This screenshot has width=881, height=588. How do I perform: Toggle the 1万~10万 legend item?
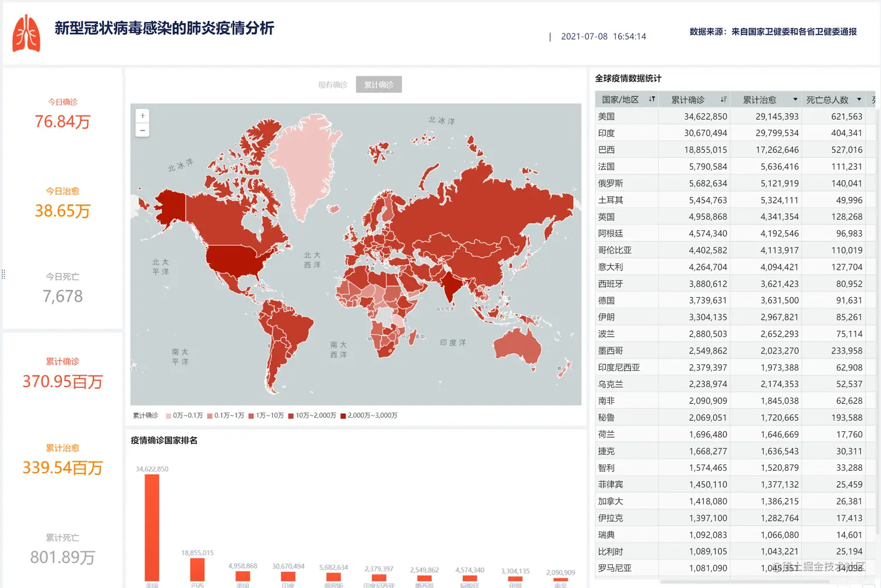266,416
